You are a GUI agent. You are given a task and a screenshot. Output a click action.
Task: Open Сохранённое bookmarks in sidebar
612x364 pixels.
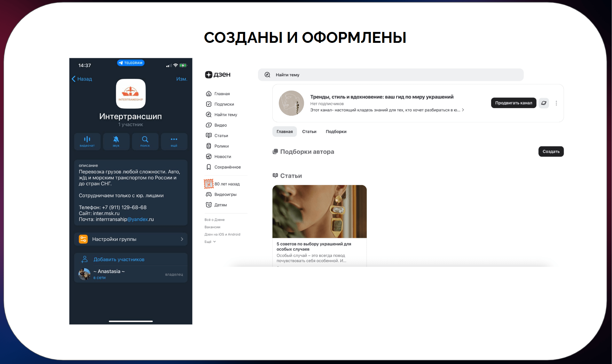pyautogui.click(x=227, y=167)
